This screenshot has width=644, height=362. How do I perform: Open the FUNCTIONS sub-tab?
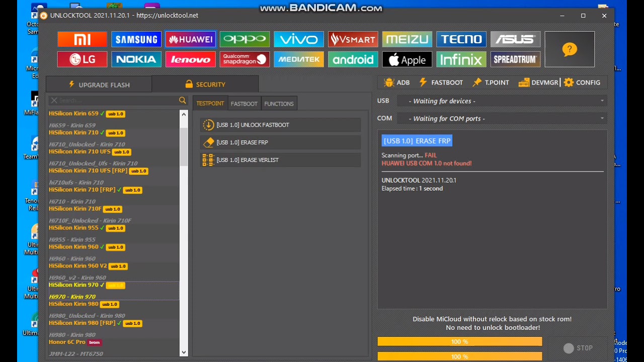coord(279,104)
